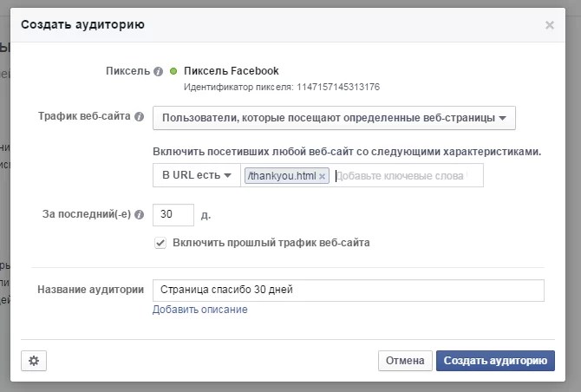
Task: Select the /thankyou.html tag chip
Action: 281,176
